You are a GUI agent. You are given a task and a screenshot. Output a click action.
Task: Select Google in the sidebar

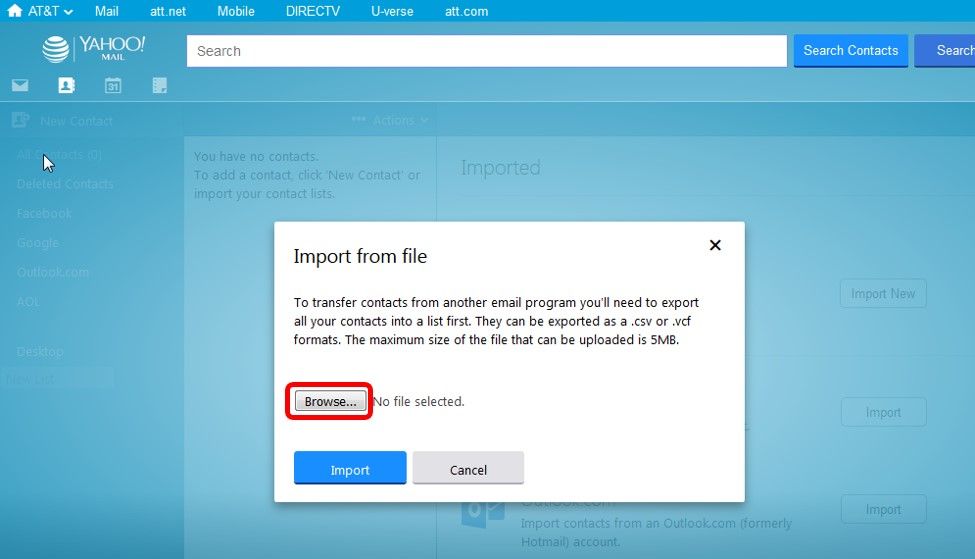coord(38,243)
